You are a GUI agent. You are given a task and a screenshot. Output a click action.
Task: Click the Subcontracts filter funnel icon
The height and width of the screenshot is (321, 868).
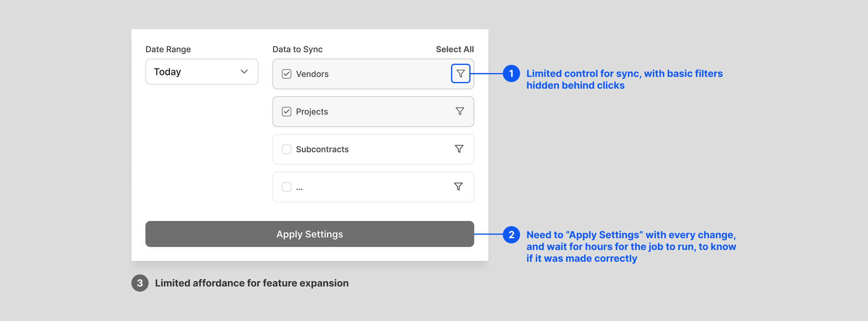pyautogui.click(x=459, y=149)
